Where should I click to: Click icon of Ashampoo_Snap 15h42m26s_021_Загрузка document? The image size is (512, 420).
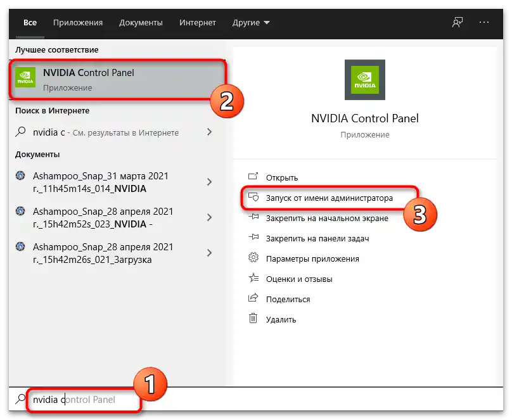click(20, 246)
